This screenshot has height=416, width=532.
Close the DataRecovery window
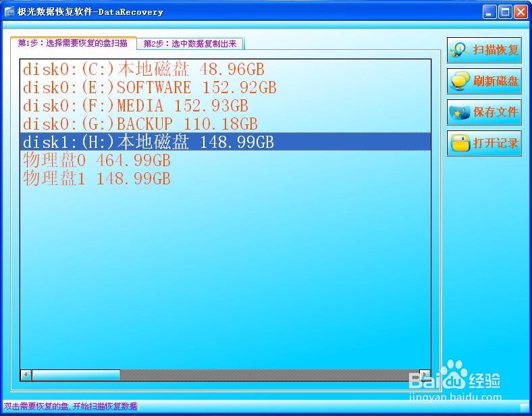[521, 12]
